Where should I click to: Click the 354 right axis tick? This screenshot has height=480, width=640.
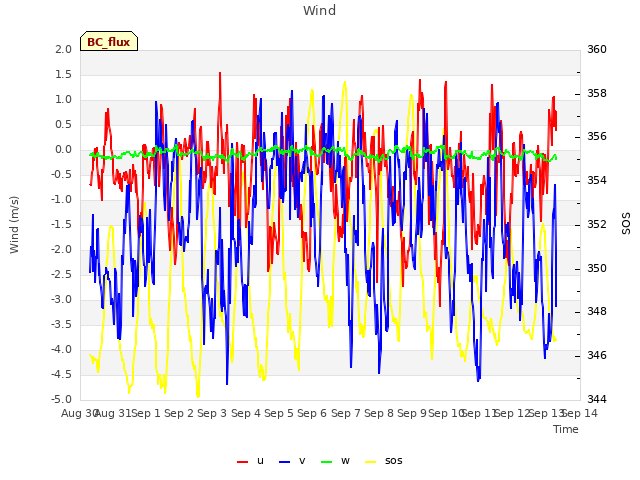point(597,180)
